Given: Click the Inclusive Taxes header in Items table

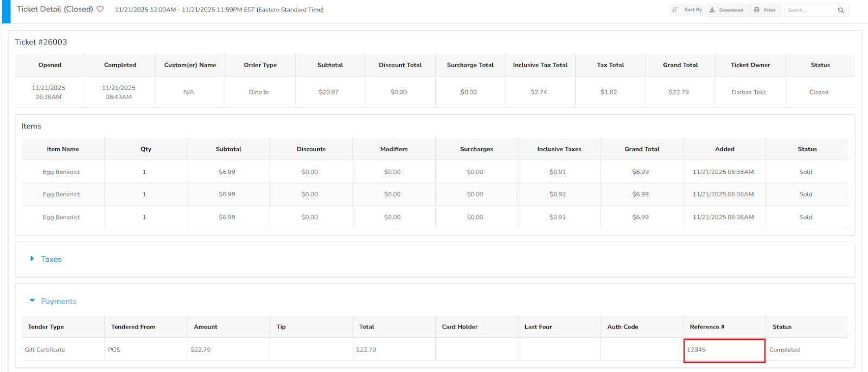Looking at the screenshot, I should pyautogui.click(x=559, y=149).
